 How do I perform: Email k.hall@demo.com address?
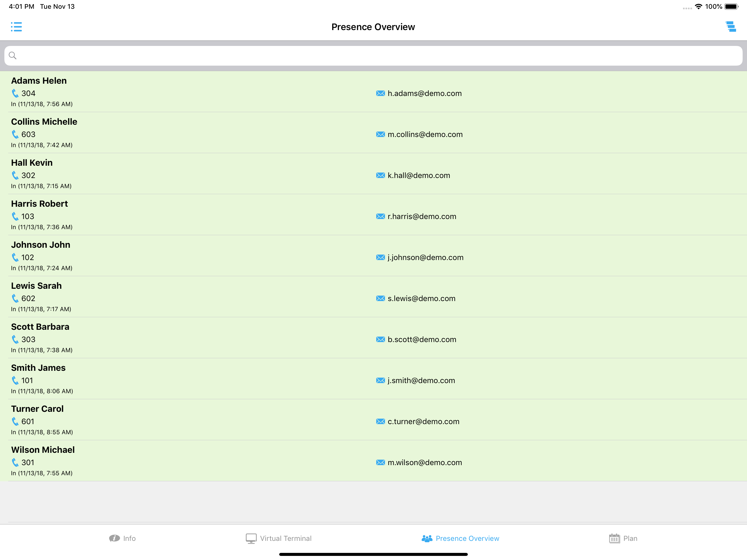419,176
